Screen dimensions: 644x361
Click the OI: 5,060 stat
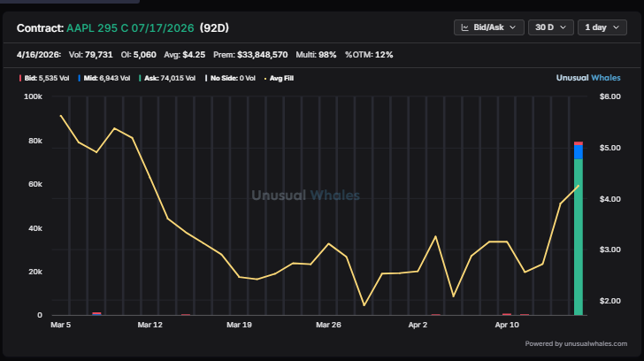[x=138, y=55]
